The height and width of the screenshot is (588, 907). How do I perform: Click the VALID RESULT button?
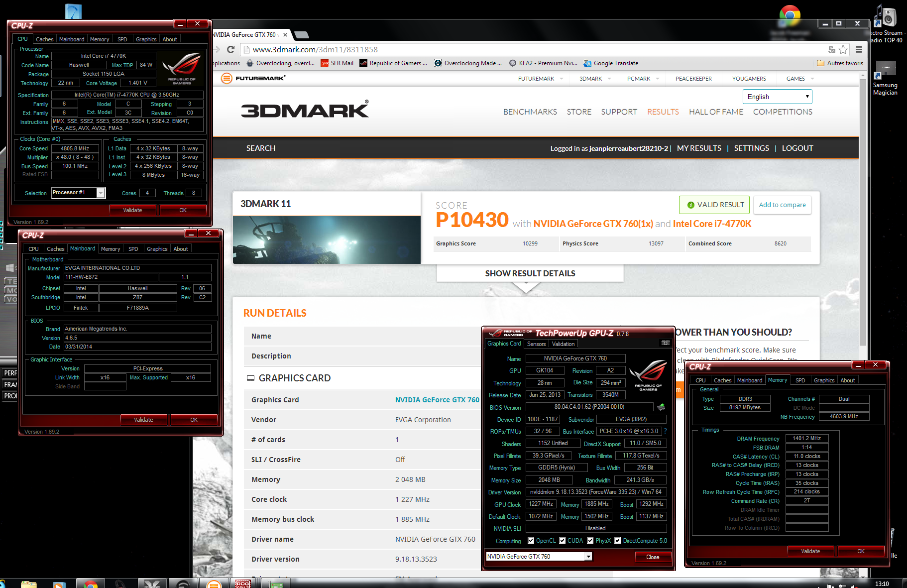point(714,205)
